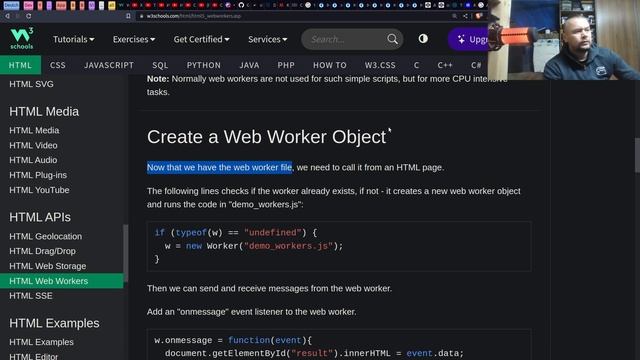Screen dimensions: 640x360
Task: Open the HTML Examples sidebar link
Action: 41,342
